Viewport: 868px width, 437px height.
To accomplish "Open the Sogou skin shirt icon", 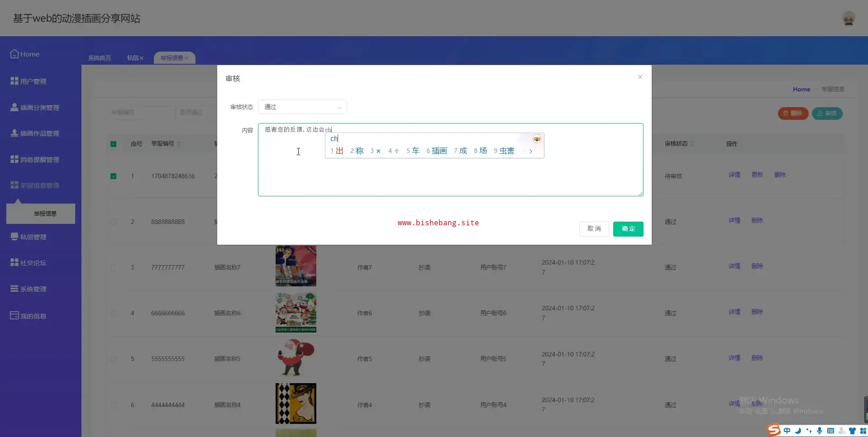I will 852,431.
